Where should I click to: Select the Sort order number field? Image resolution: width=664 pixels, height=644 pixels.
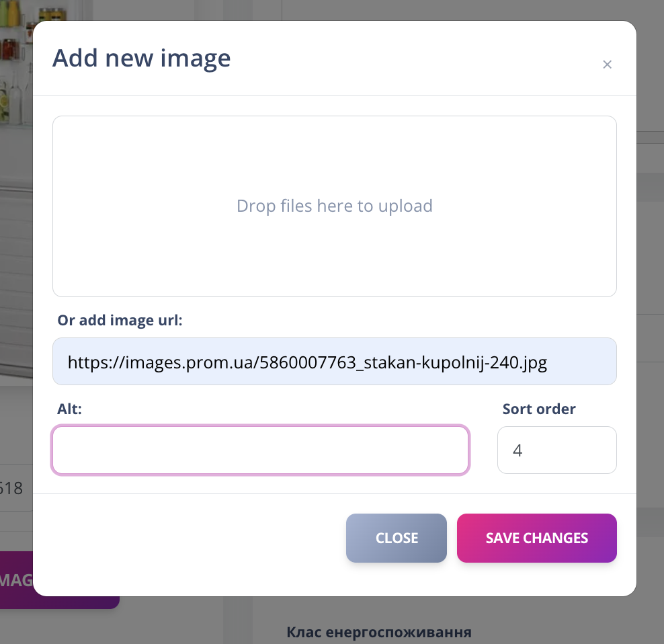coord(556,450)
